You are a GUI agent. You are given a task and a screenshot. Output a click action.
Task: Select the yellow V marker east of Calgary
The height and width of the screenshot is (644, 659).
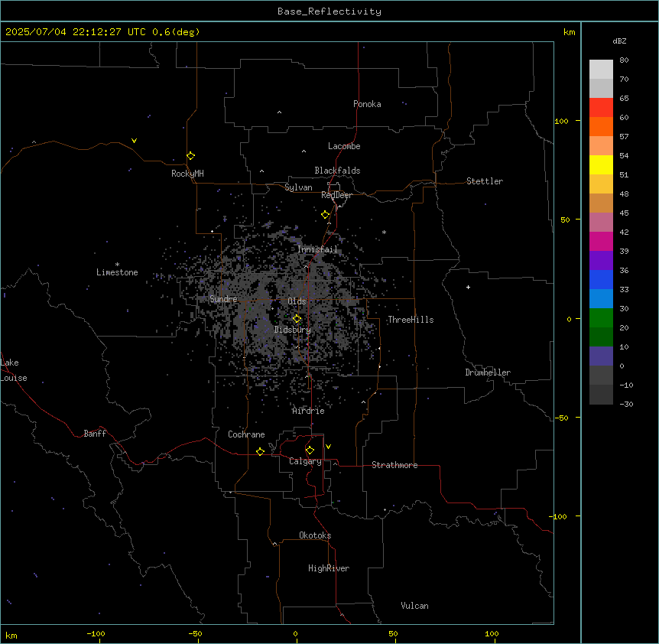(x=328, y=447)
